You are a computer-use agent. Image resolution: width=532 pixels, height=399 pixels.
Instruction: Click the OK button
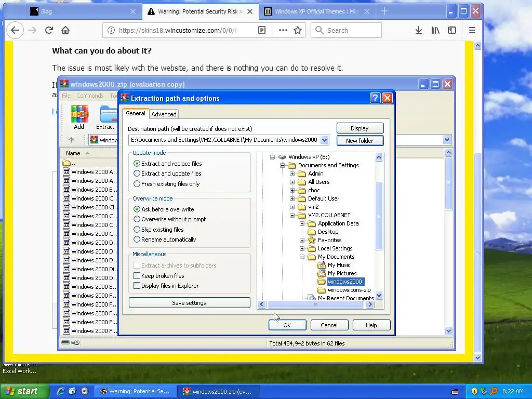[287, 325]
